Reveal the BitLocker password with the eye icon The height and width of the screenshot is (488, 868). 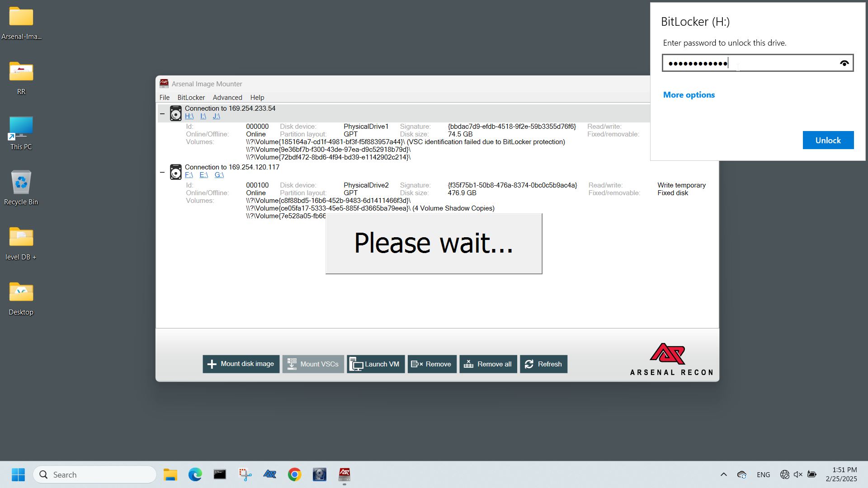click(x=844, y=63)
